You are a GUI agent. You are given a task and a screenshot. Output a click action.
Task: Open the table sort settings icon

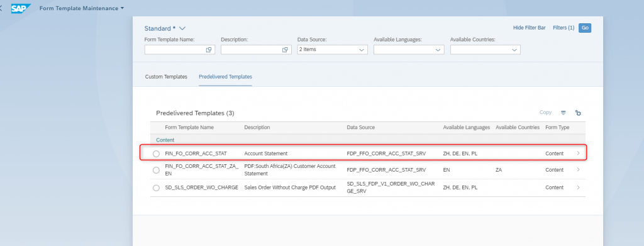pyautogui.click(x=563, y=113)
